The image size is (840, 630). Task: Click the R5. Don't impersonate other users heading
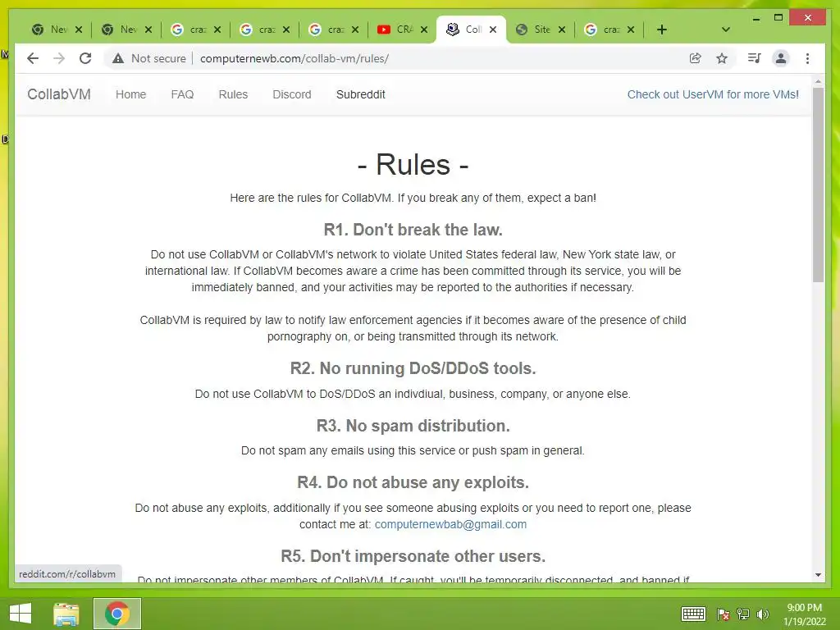[x=413, y=556]
